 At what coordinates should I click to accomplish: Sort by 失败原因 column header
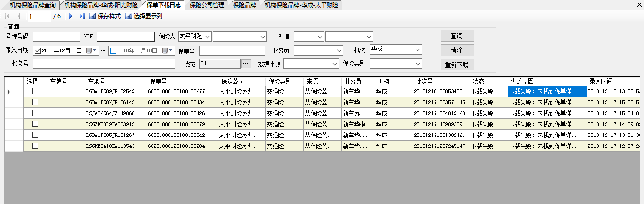coord(547,81)
